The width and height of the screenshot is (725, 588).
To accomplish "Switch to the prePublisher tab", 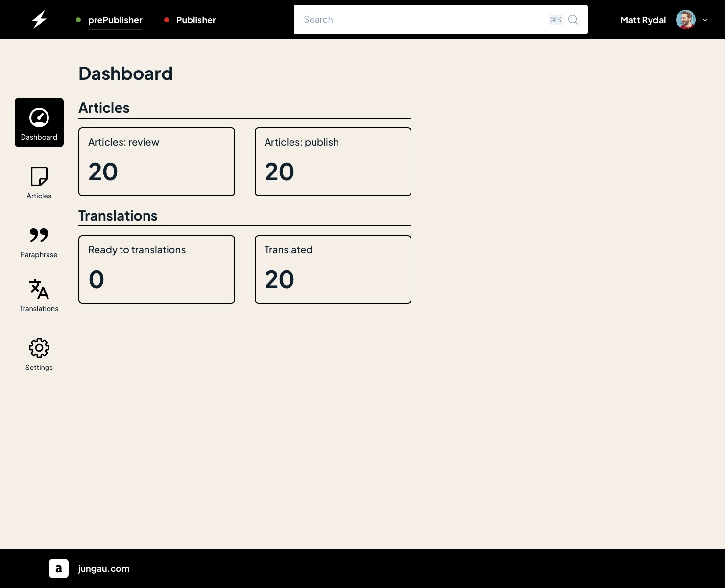I will (x=115, y=20).
